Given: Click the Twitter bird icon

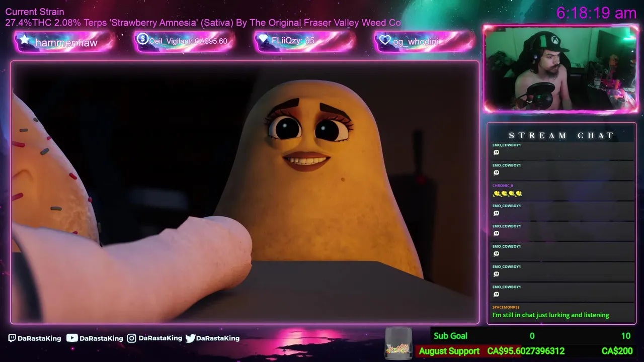Looking at the screenshot, I should [190, 338].
